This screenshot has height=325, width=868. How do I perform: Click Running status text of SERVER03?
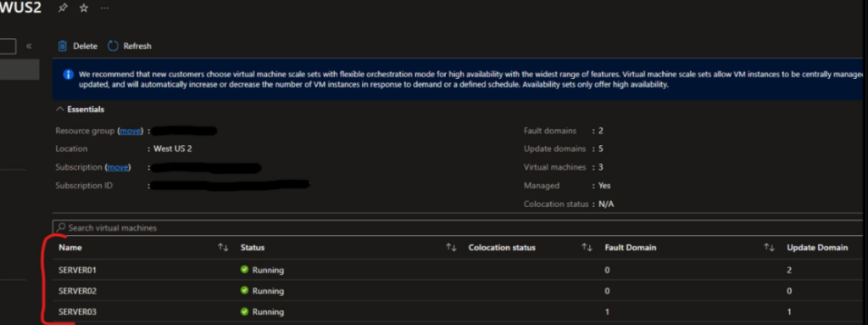[x=268, y=311]
